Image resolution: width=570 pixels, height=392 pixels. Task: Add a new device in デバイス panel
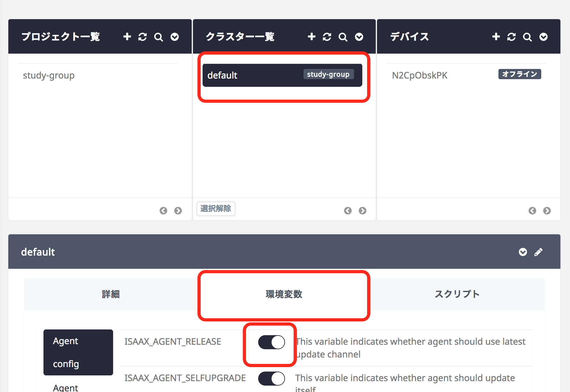[496, 37]
